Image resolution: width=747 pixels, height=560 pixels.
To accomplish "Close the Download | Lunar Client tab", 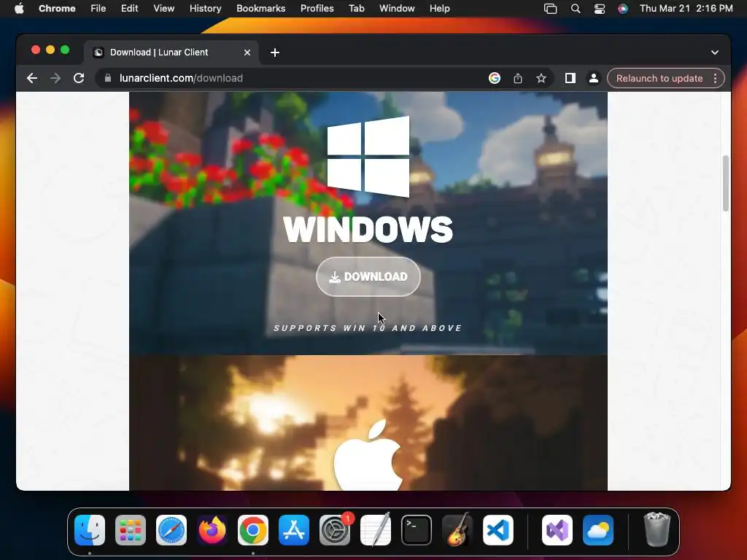I will tap(247, 52).
